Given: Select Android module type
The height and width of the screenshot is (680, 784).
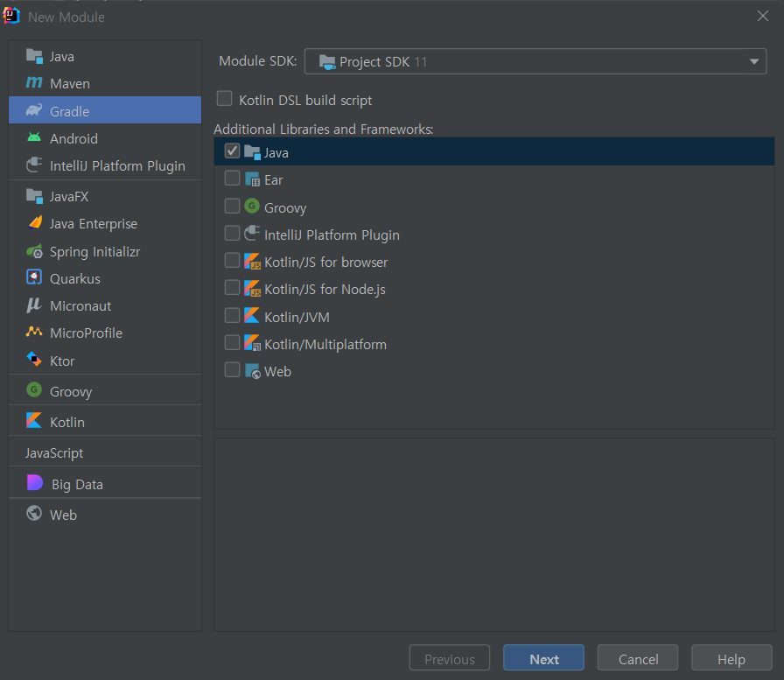Looking at the screenshot, I should tap(105, 138).
